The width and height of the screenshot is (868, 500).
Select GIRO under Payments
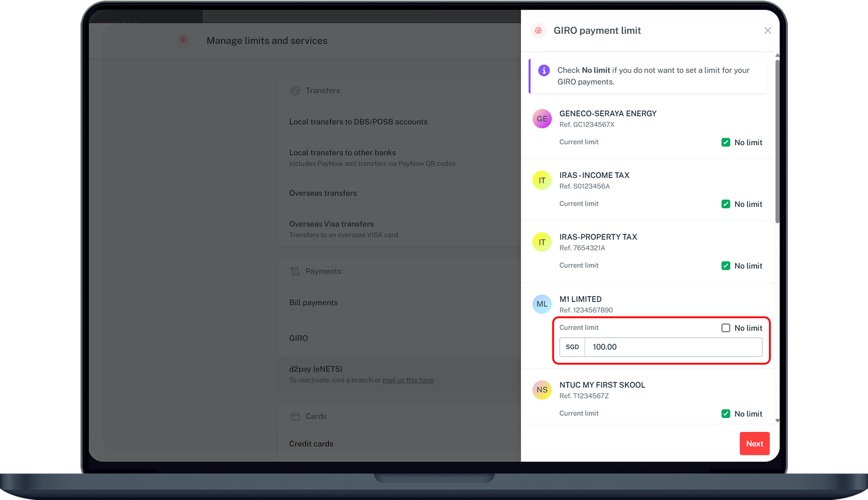point(299,338)
